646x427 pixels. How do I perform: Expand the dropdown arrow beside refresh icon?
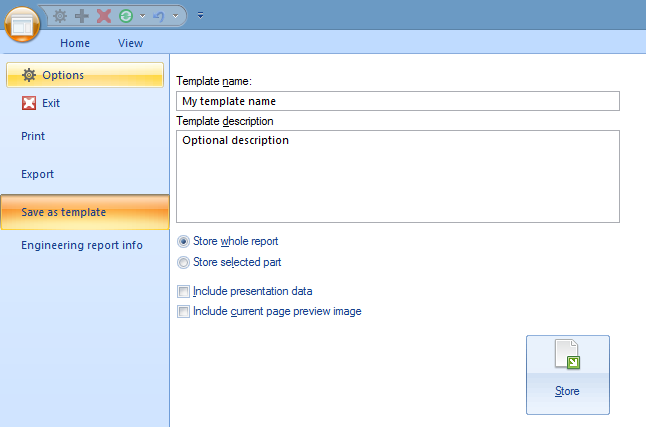[142, 16]
